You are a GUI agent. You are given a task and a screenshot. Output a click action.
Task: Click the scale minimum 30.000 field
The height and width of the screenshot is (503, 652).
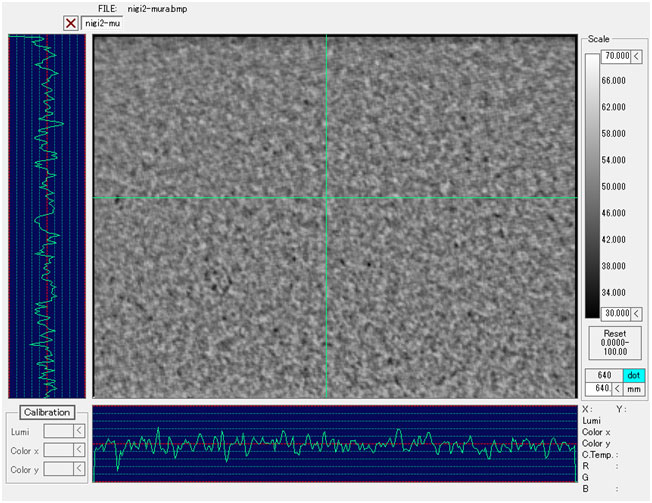tap(614, 313)
